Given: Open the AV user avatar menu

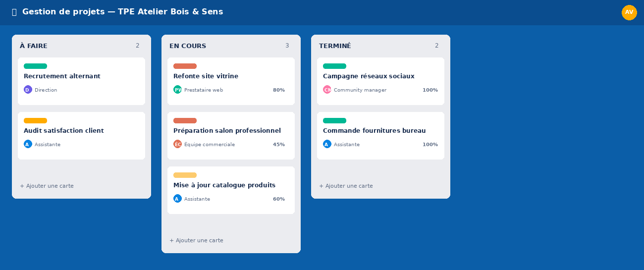Looking at the screenshot, I should [x=629, y=12].
